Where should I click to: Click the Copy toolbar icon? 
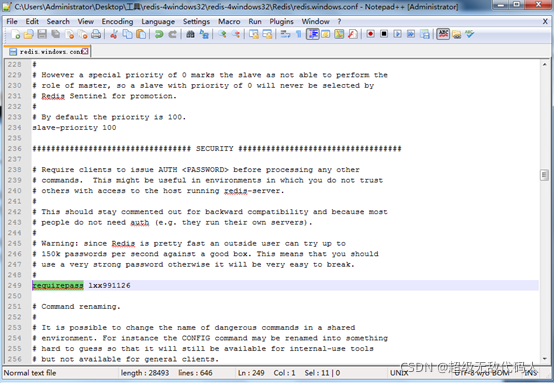128,34
